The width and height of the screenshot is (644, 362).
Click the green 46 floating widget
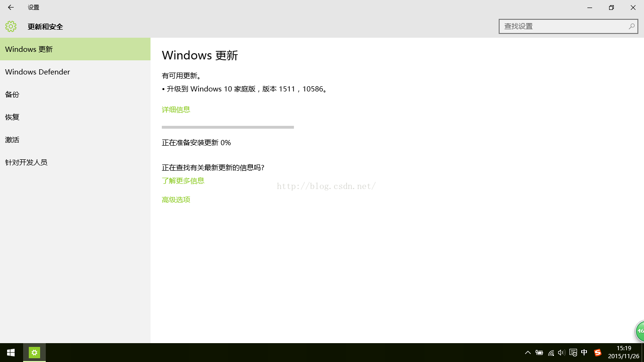click(x=640, y=331)
